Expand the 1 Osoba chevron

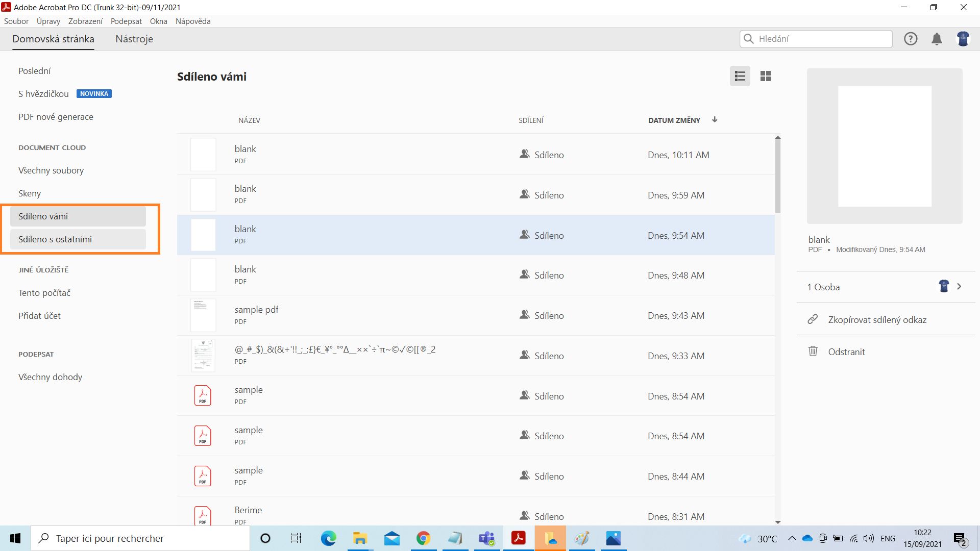(x=959, y=287)
